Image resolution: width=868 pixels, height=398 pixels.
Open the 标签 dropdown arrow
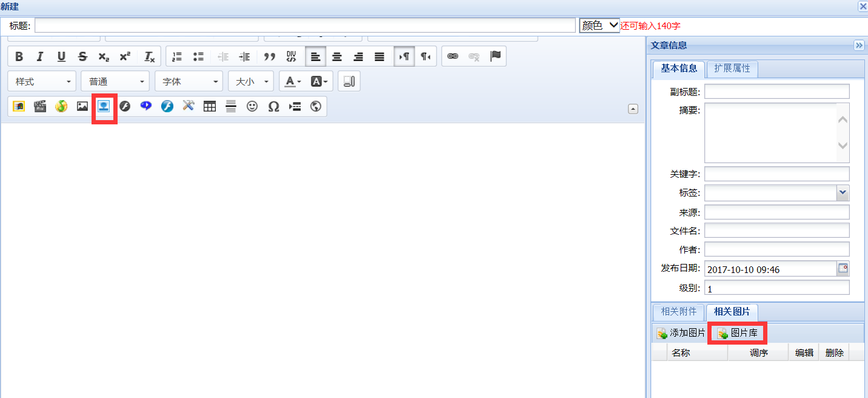pos(843,193)
